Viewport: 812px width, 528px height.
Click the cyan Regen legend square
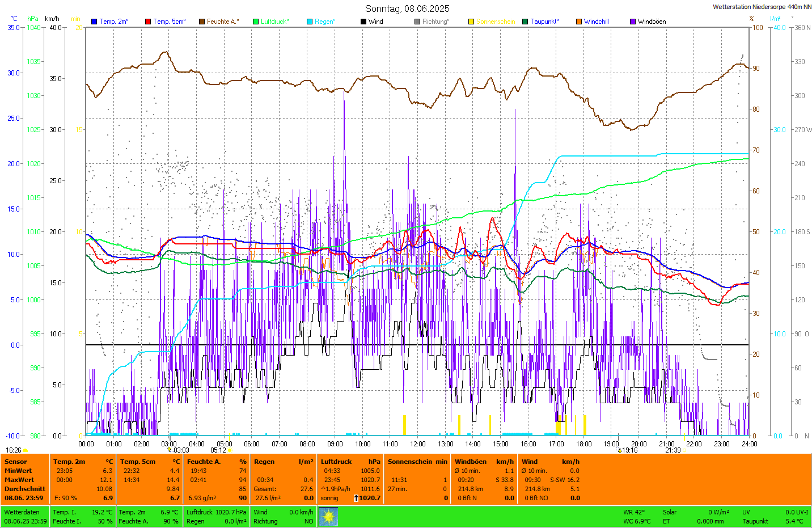tap(310, 22)
